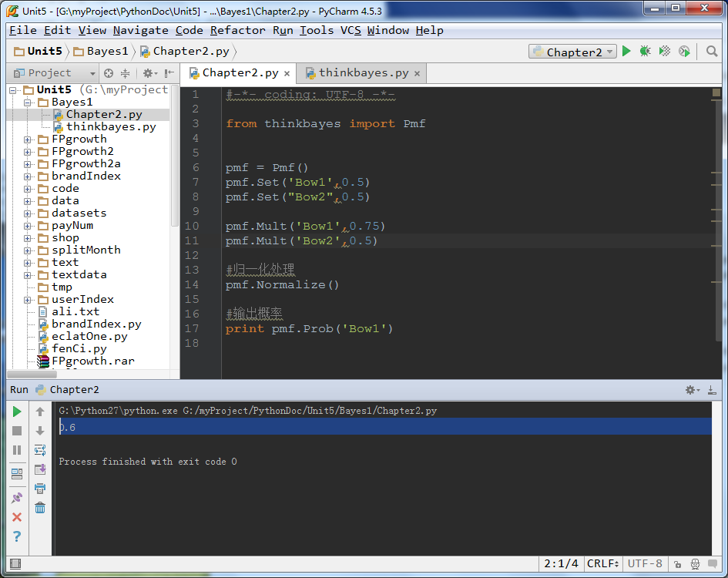Open the Refactor menu
728x578 pixels.
click(238, 30)
